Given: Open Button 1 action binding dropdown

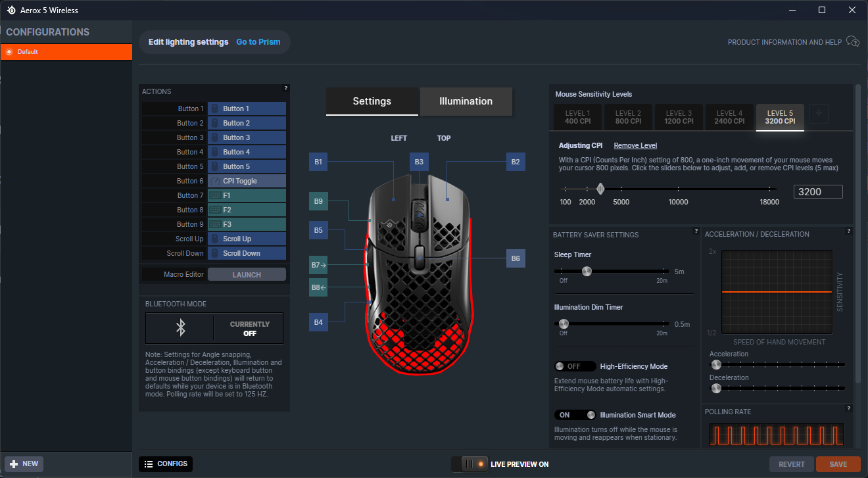Looking at the screenshot, I should (247, 108).
